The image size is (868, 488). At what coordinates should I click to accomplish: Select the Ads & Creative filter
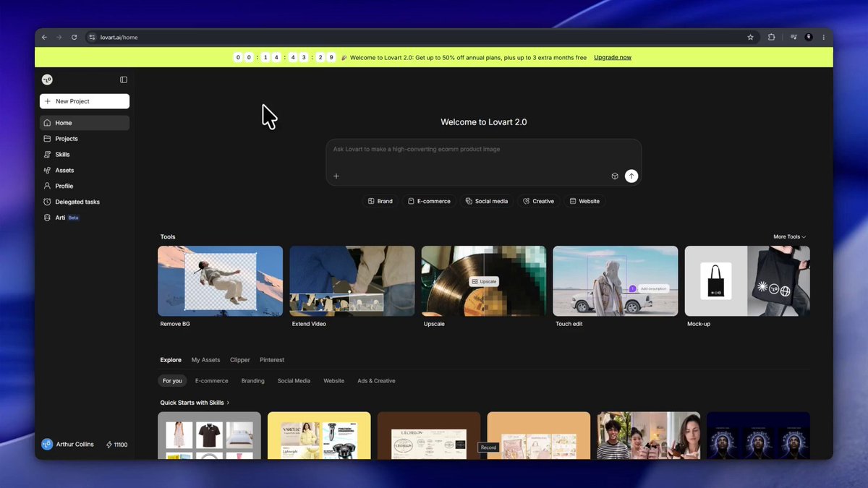pos(376,381)
